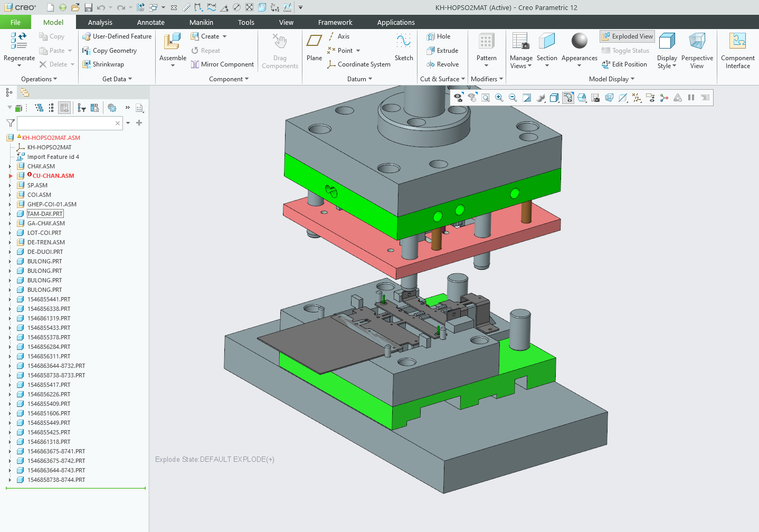Open the Layer Tree folder tab icon

[25, 92]
